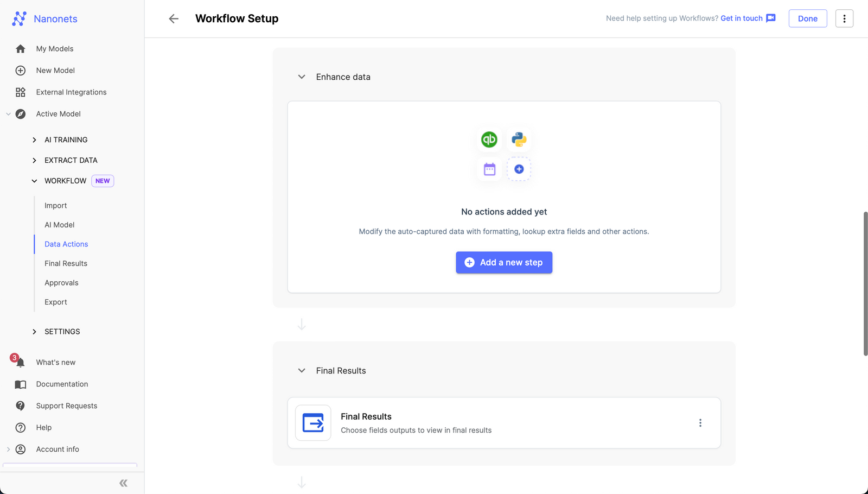Screen dimensions: 868x494
Task: Open Final Results card options menu
Action: (x=700, y=423)
